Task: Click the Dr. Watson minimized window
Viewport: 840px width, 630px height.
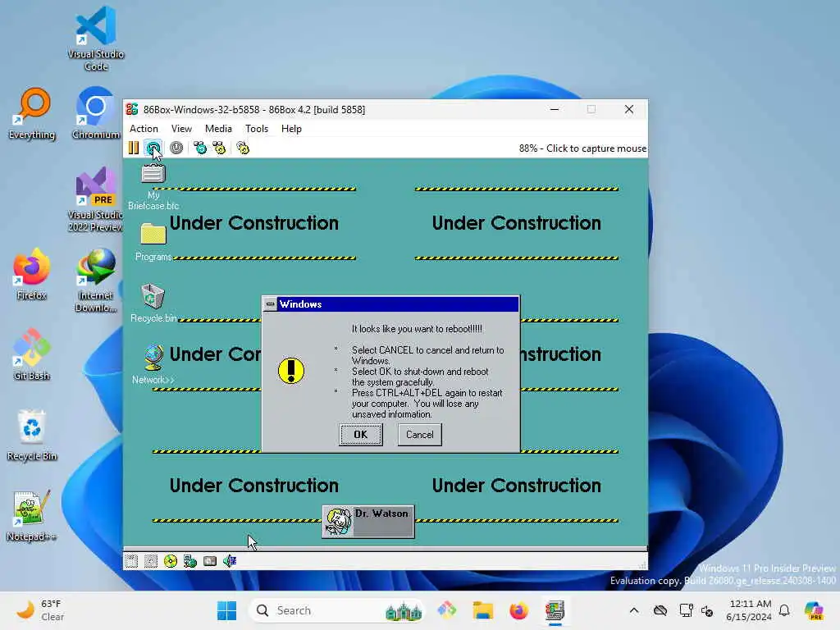Action: pyautogui.click(x=368, y=522)
